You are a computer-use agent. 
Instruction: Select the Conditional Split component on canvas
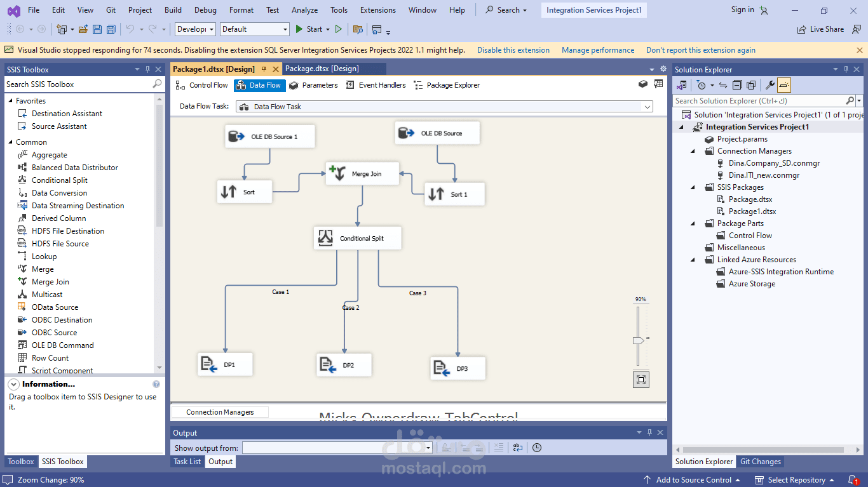click(358, 238)
